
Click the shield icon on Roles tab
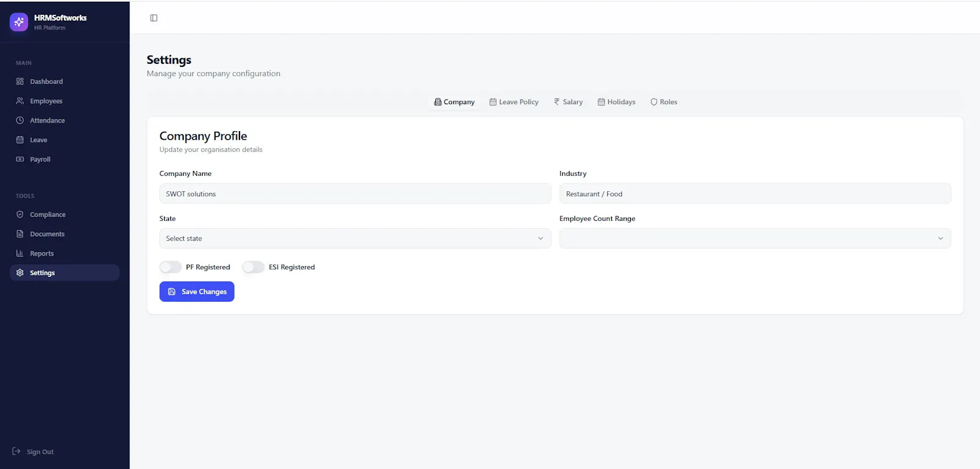pyautogui.click(x=654, y=102)
